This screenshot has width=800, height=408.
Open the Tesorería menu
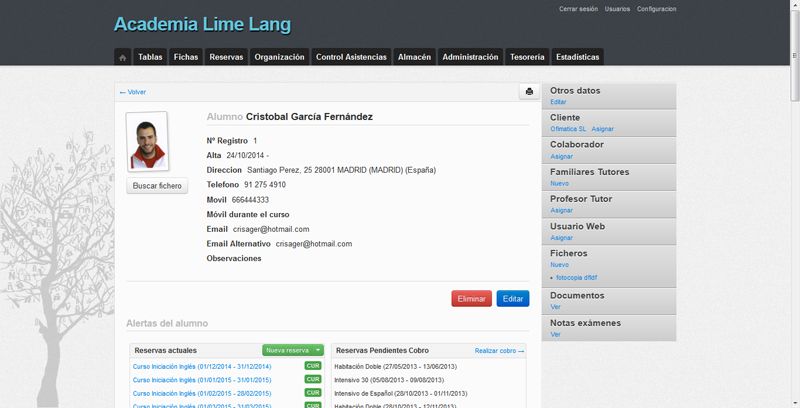[526, 57]
